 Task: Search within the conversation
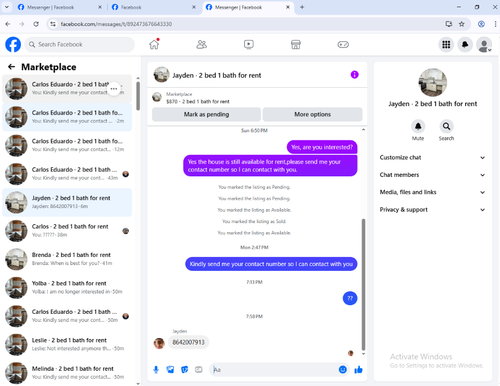tap(446, 127)
